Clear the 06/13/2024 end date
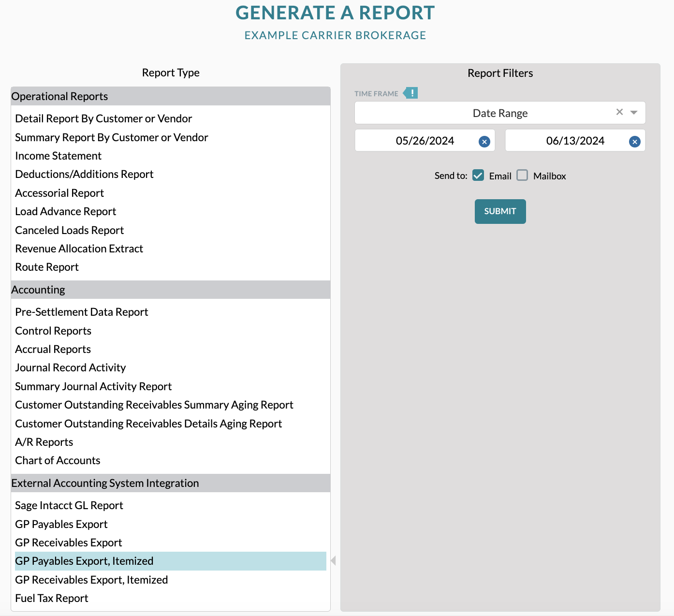 634,141
